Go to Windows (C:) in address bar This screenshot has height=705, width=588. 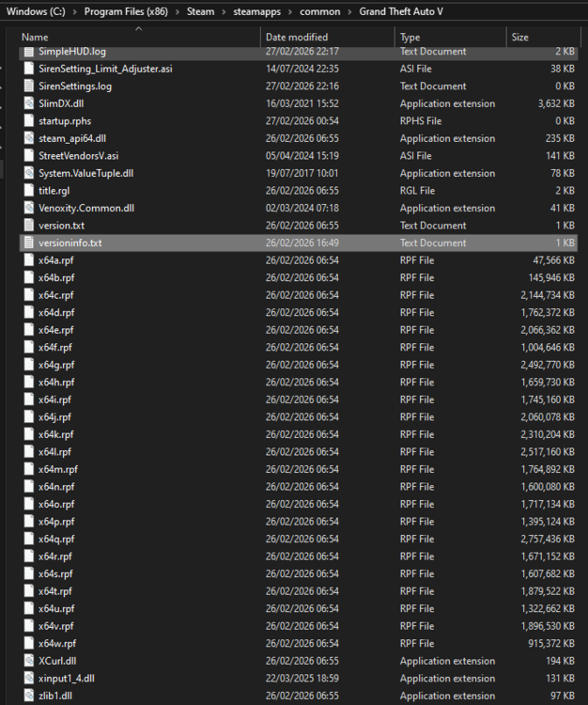[x=36, y=11]
